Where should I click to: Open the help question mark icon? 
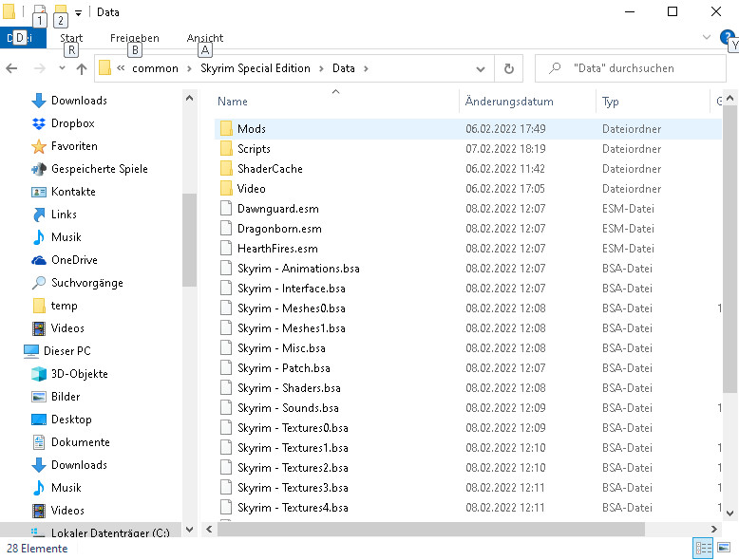point(728,38)
